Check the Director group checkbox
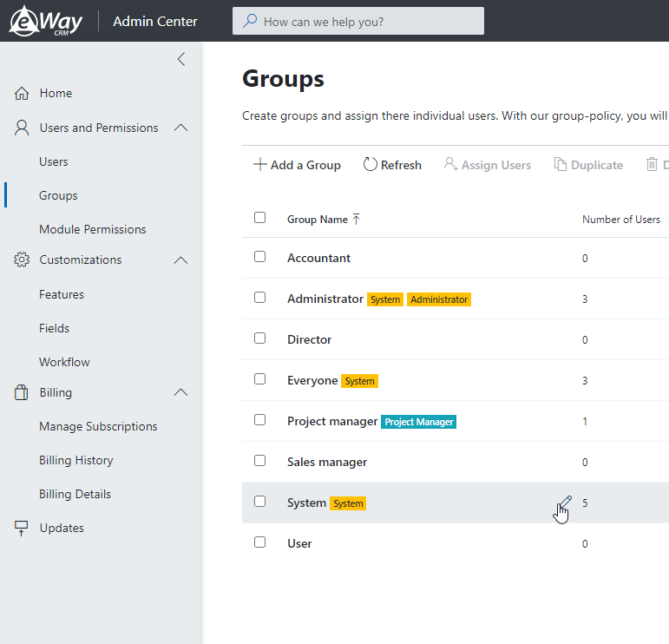Viewport: 669px width, 644px height. [259, 338]
